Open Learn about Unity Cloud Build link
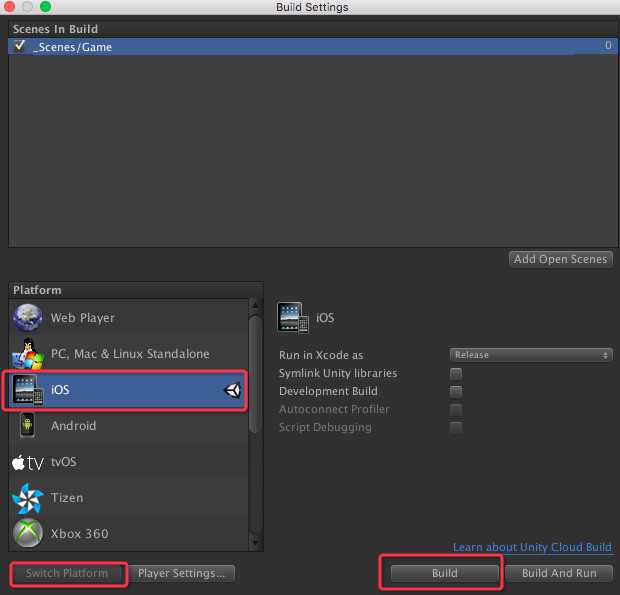Image resolution: width=620 pixels, height=595 pixels. [x=532, y=547]
